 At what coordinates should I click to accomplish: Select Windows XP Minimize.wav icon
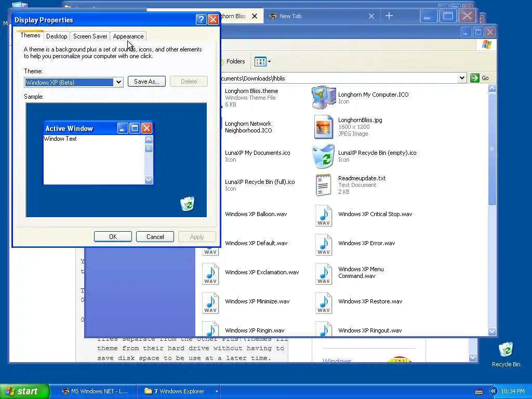[210, 303]
